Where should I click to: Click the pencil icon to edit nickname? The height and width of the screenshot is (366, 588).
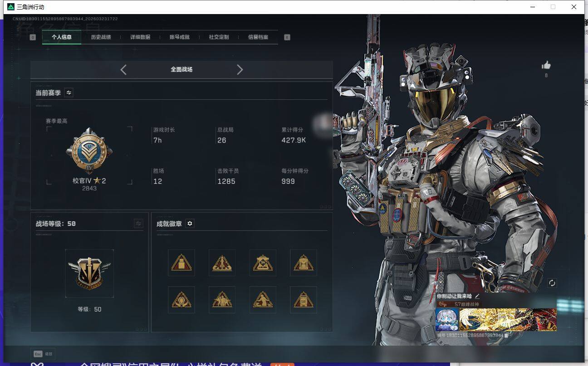coord(477,296)
